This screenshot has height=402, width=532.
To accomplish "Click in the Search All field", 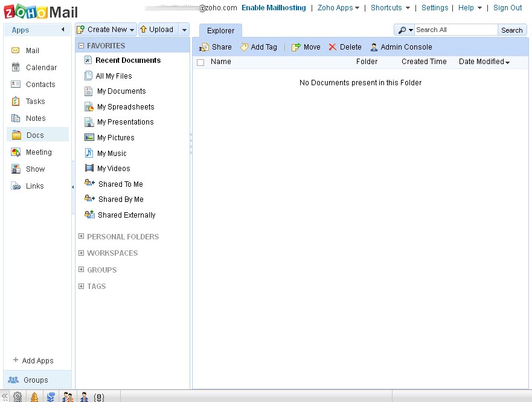I will click(x=456, y=30).
